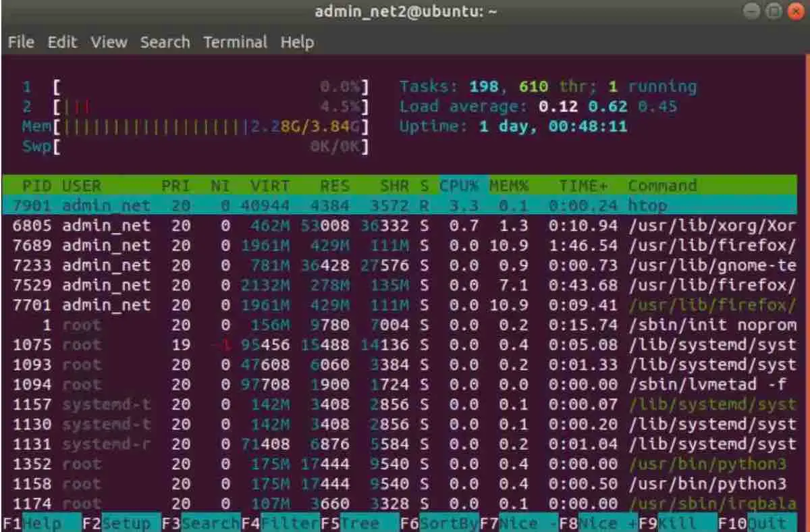Sort by MEM% column header
Image resolution: width=810 pixels, height=532 pixels.
pos(509,186)
